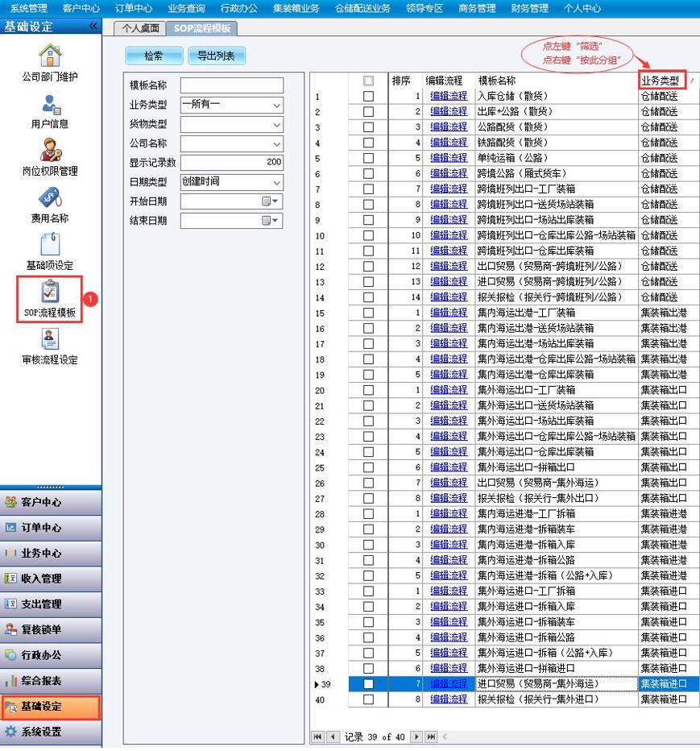Open 基础项设定 icon

point(50,245)
